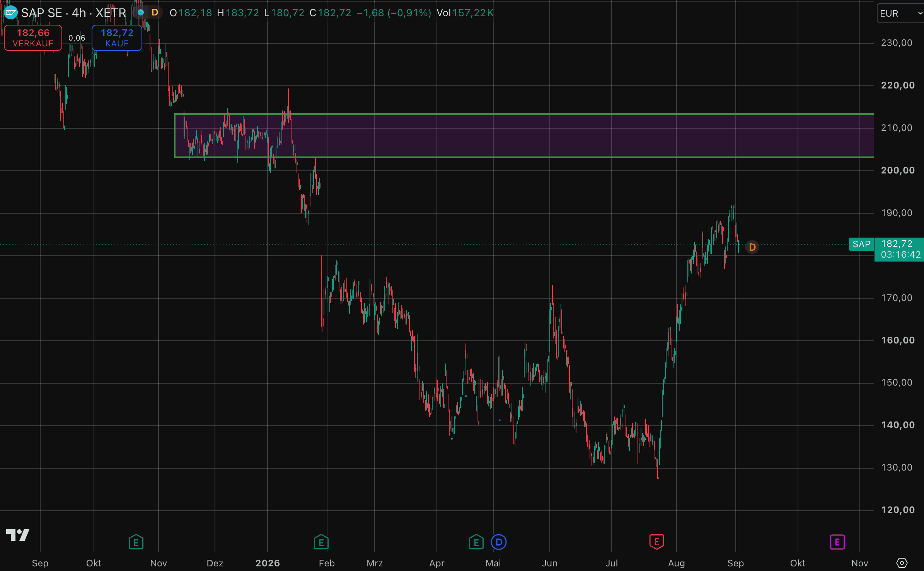The height and width of the screenshot is (571, 924).
Task: Click the TradingView logo
Action: click(x=18, y=535)
